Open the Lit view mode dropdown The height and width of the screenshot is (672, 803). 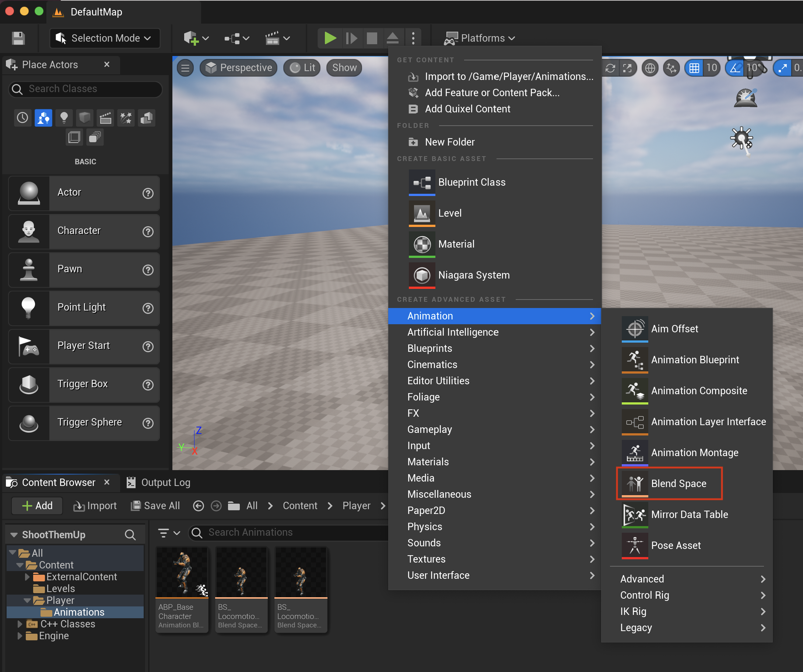tap(302, 68)
